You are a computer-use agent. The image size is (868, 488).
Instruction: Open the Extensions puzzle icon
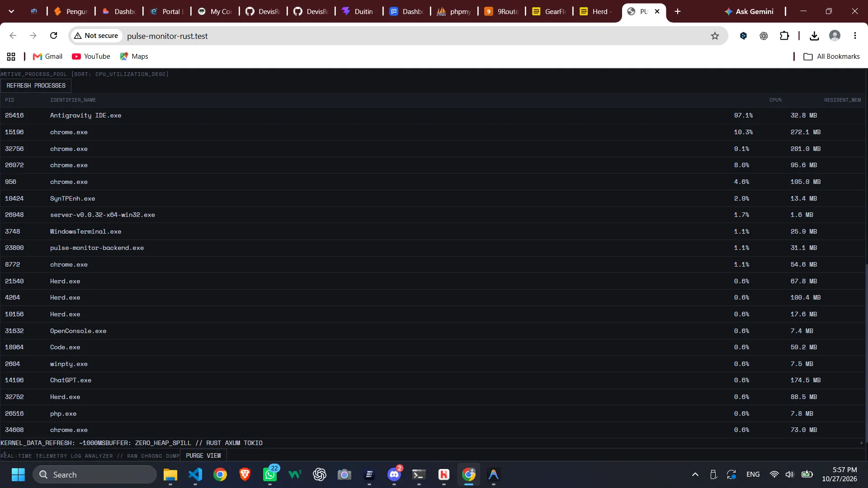pyautogui.click(x=784, y=36)
